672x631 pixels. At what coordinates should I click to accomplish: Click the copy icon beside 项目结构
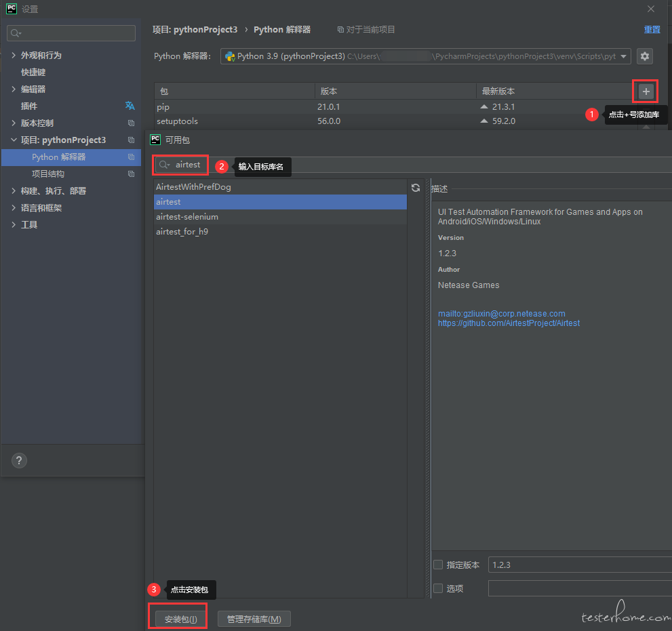pyautogui.click(x=131, y=174)
